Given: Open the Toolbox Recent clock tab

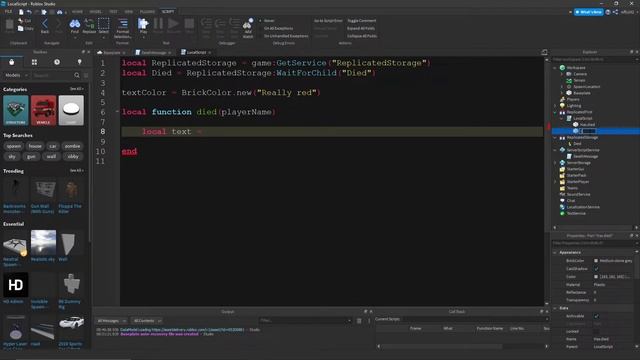Looking at the screenshot, I should pyautogui.click(x=57, y=62).
